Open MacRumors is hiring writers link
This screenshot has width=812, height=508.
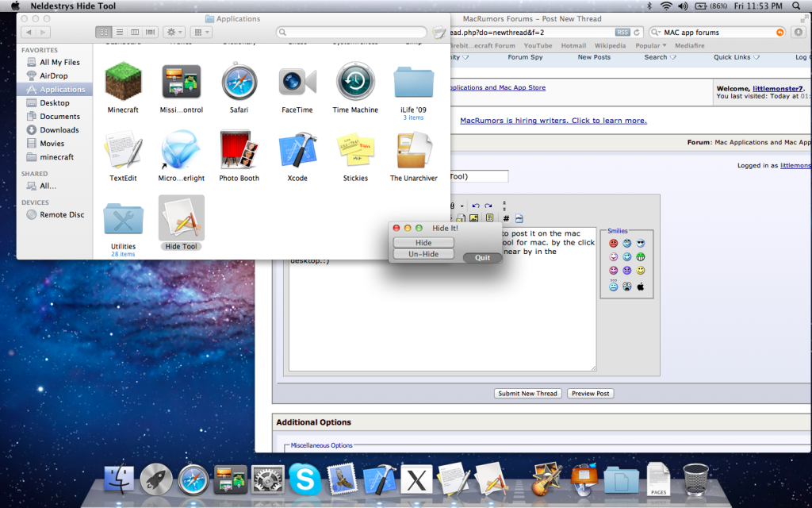(553, 121)
